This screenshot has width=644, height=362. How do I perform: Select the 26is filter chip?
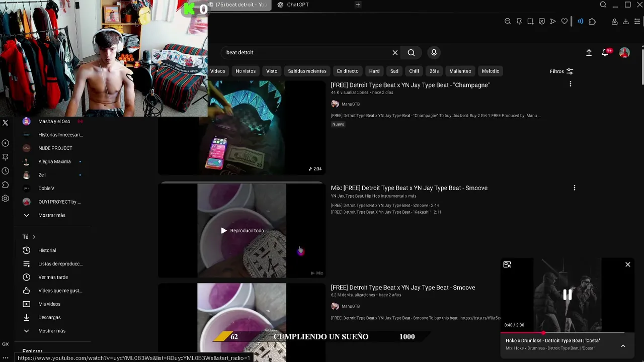coord(434,71)
